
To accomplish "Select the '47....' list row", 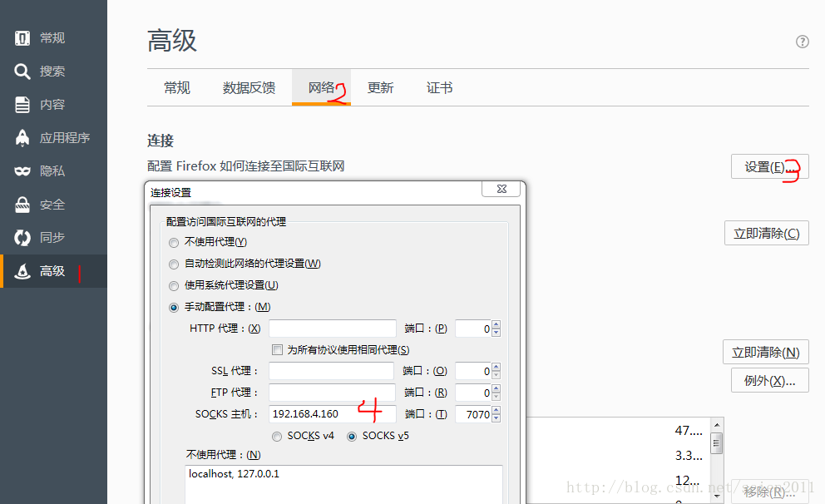I will point(618,431).
